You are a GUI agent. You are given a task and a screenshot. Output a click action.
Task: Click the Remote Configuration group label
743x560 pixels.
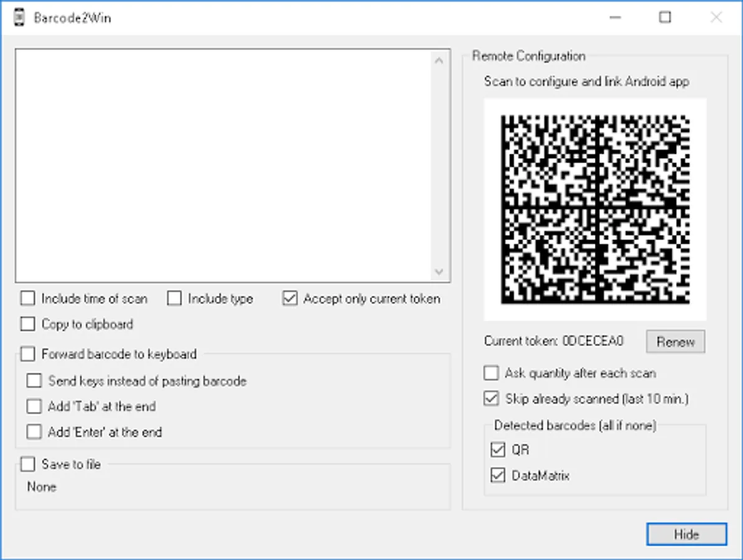tap(529, 56)
